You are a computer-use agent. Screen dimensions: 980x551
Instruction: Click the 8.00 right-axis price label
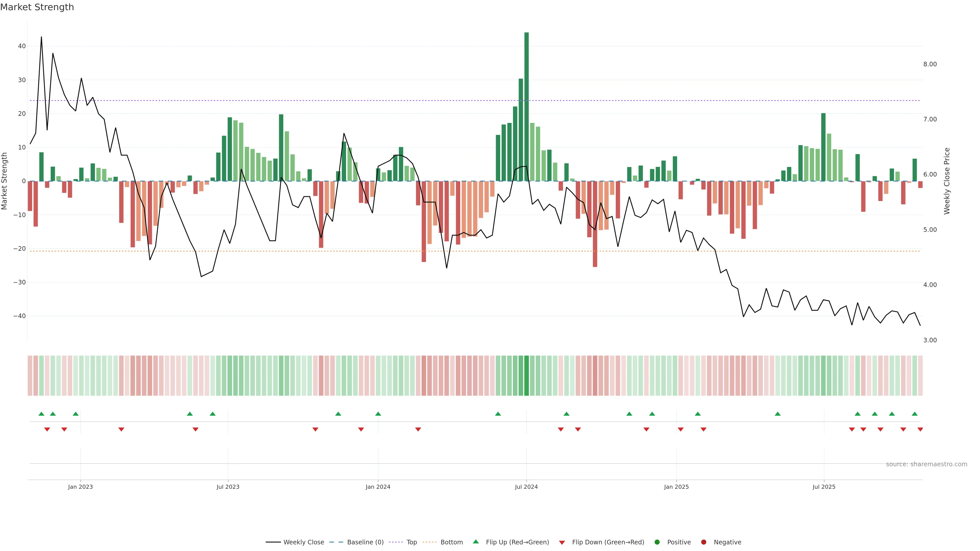(x=930, y=64)
